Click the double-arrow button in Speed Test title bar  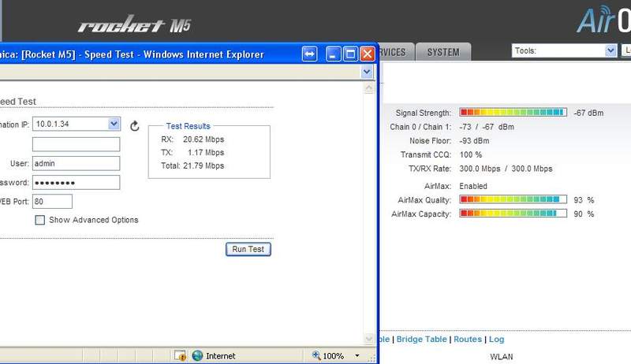click(309, 54)
